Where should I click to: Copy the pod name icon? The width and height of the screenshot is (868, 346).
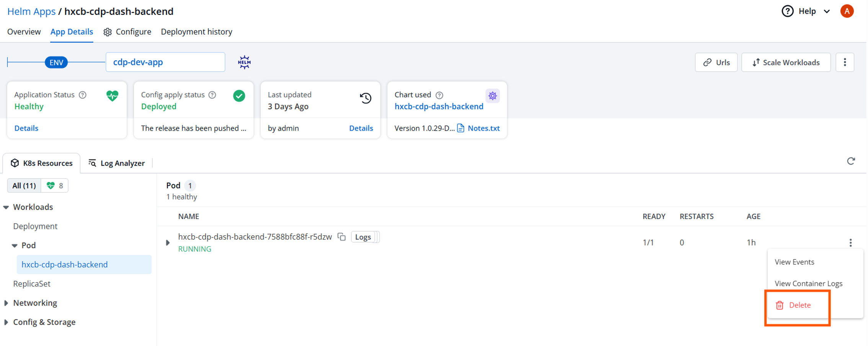(341, 237)
